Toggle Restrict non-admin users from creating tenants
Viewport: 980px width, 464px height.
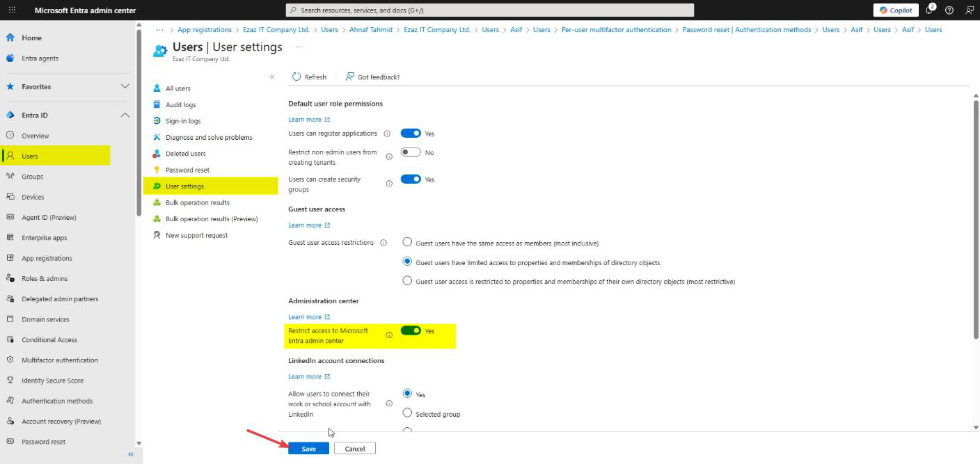(x=411, y=152)
